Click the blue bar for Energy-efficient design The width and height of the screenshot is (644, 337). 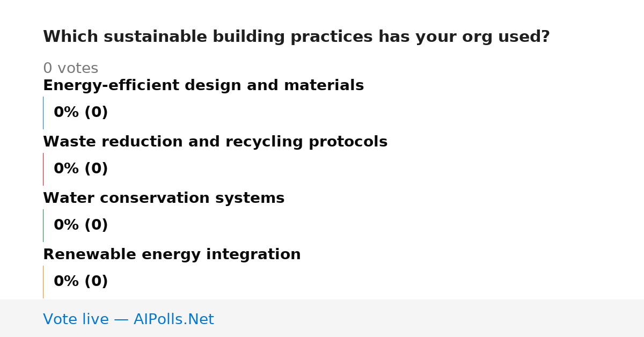click(x=43, y=113)
